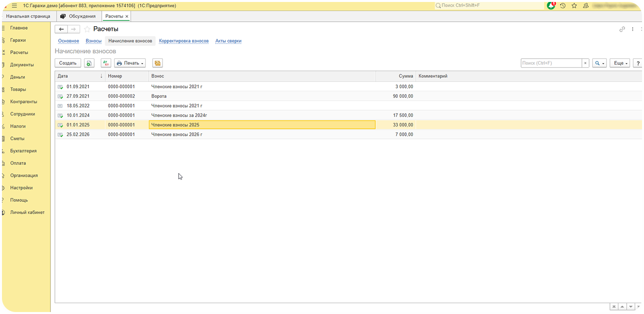644x314 pixels.
Task: Jump to list top arrow button
Action: click(x=614, y=307)
